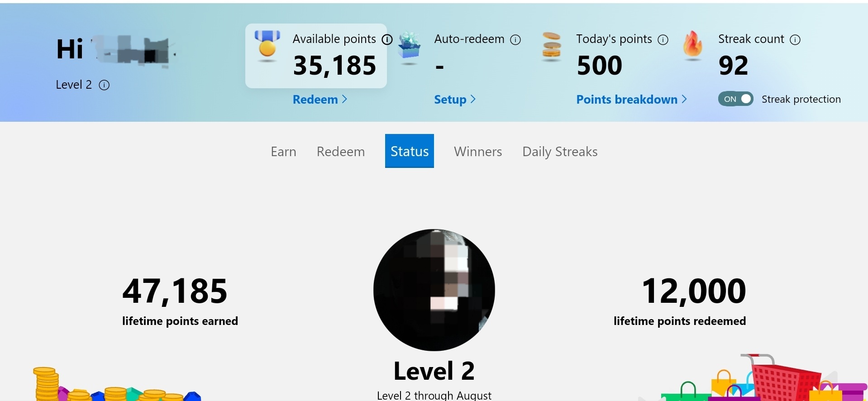Turn off Streak protection toggle
Image resolution: width=868 pixels, height=401 pixels.
[735, 99]
